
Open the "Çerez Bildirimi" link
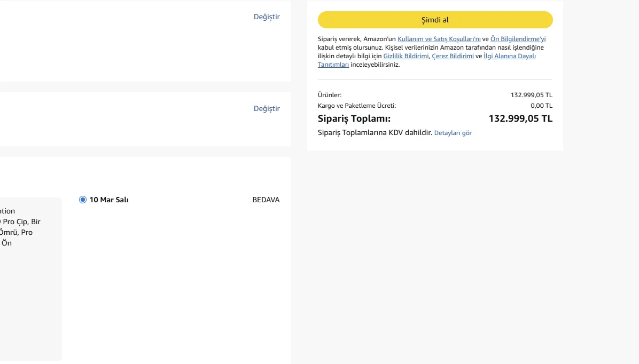point(453,56)
